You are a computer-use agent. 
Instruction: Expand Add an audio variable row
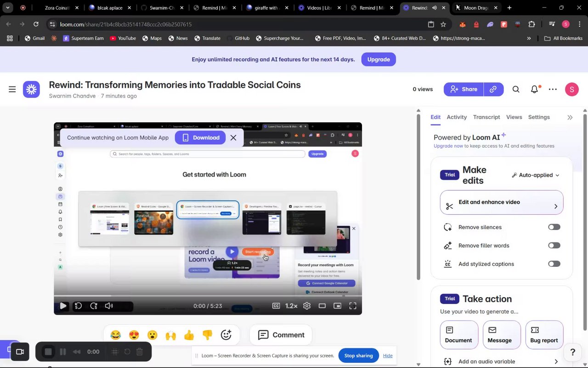click(502, 362)
